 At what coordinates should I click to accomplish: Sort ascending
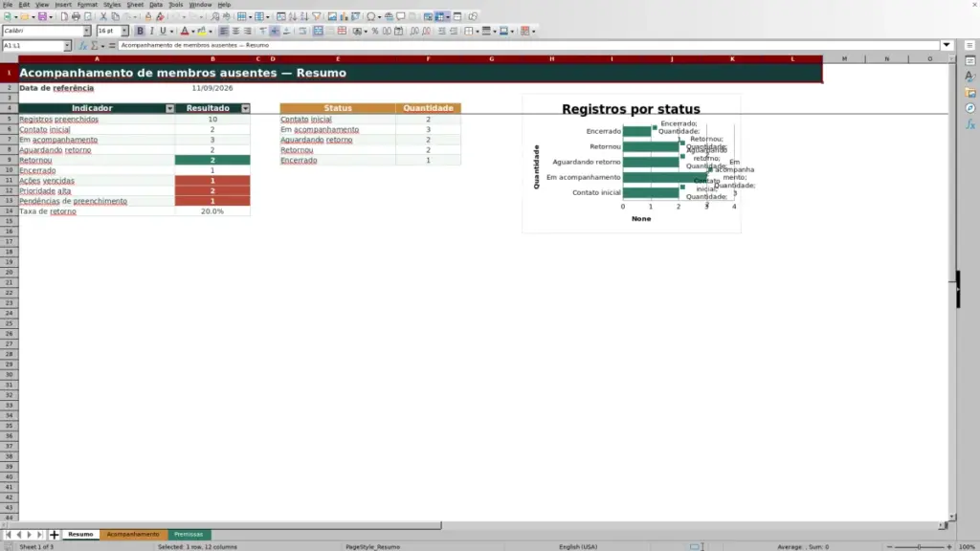pos(293,16)
